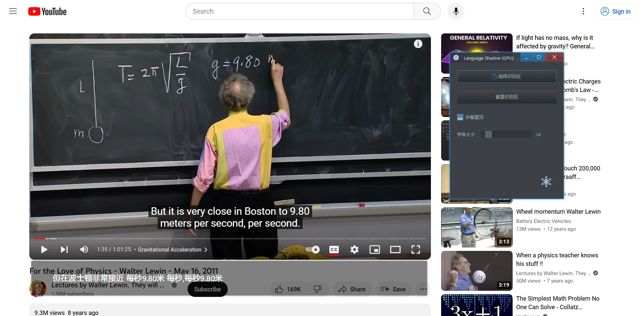This screenshot has height=316, width=644.
Task: Mute the video volume
Action: click(84, 250)
